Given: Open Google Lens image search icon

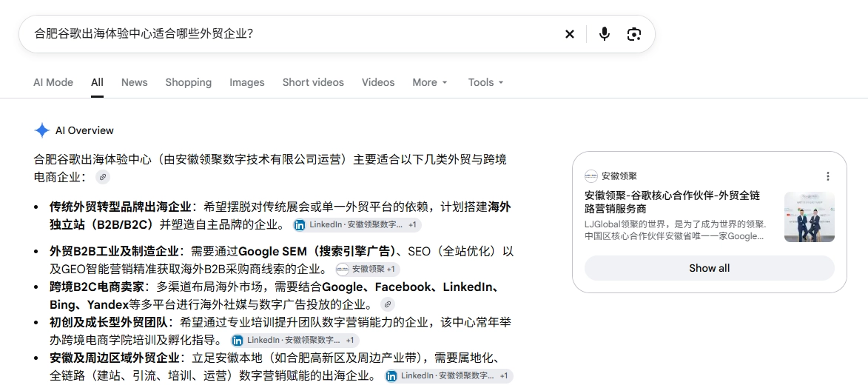Looking at the screenshot, I should [x=634, y=34].
